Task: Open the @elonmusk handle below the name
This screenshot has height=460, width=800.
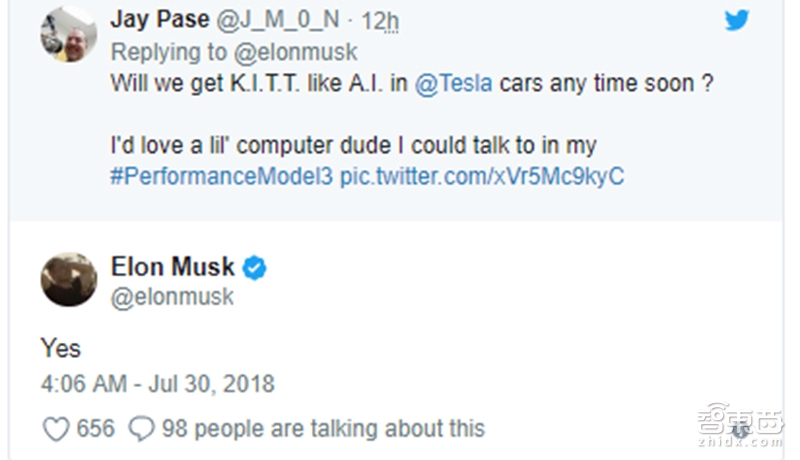Action: [x=172, y=297]
